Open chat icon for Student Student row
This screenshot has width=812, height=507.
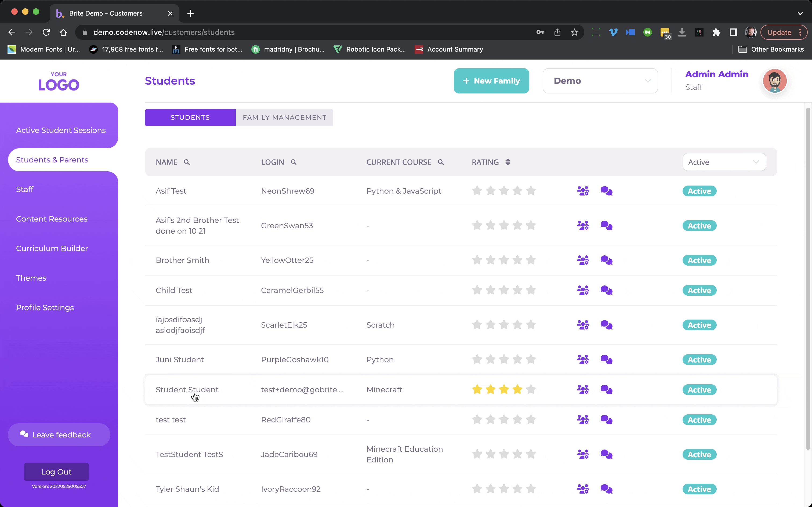[606, 390]
